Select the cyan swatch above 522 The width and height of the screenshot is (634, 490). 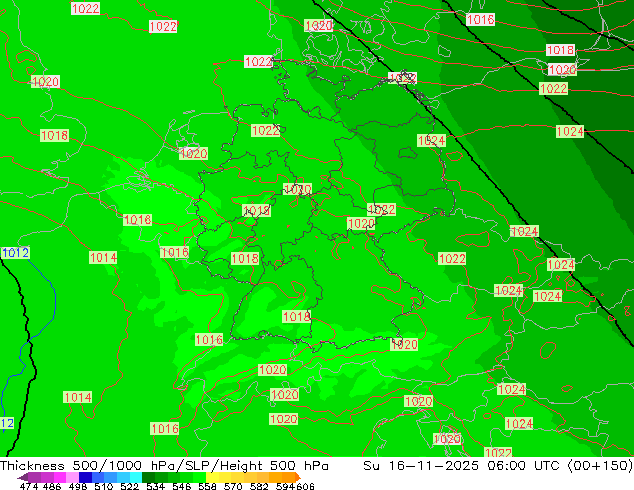(x=136, y=477)
